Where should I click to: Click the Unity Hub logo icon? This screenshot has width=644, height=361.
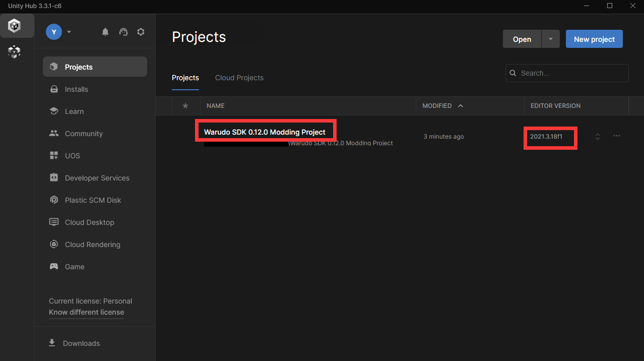pos(15,26)
